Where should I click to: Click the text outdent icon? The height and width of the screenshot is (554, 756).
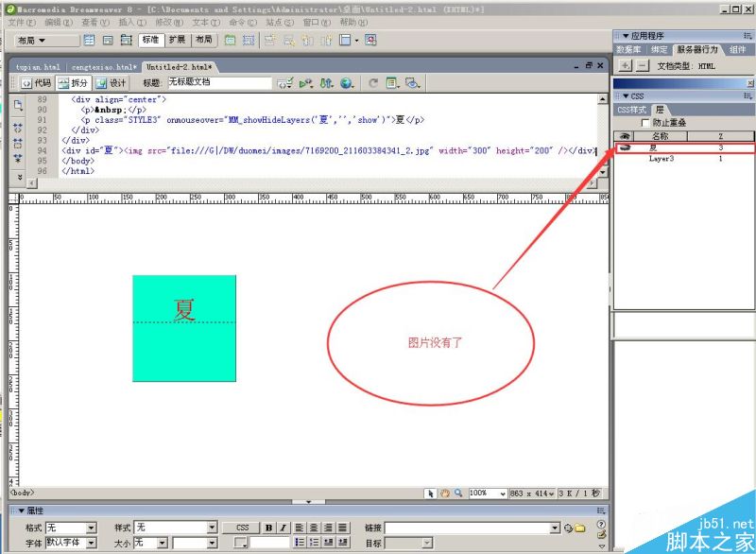(x=328, y=543)
